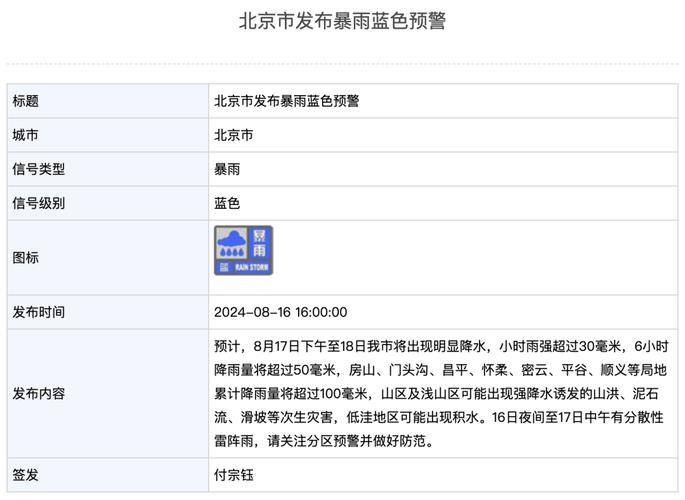Select the 图标 row label

tap(26, 257)
